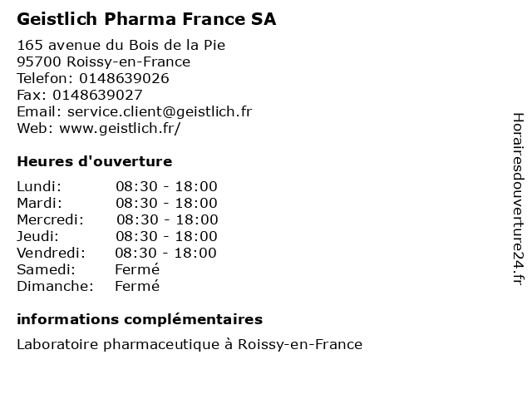Select the Lundi opening hours row

click(x=117, y=186)
